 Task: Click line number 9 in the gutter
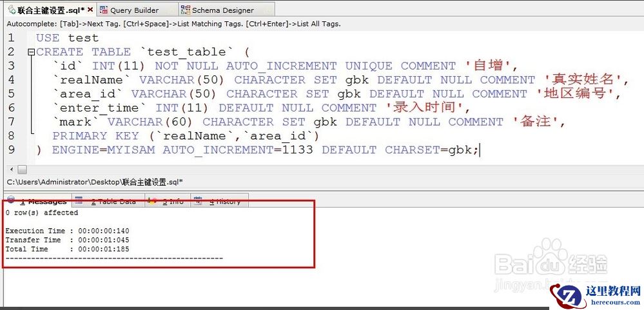coord(11,150)
